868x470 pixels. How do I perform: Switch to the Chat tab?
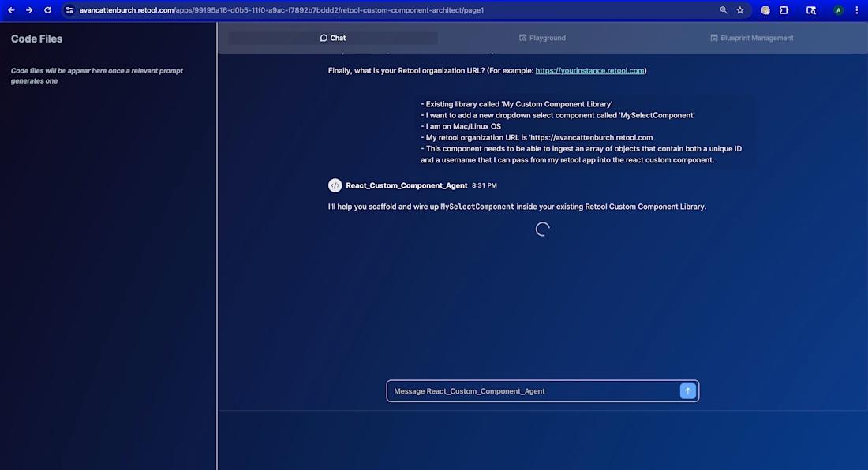click(333, 38)
